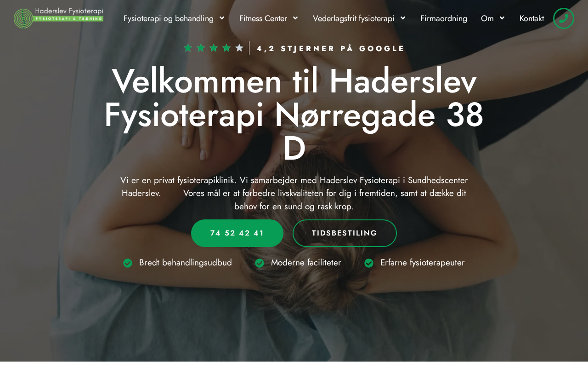Click the grey fifth rating star
Screen dimensions: 588x368
[239, 48]
